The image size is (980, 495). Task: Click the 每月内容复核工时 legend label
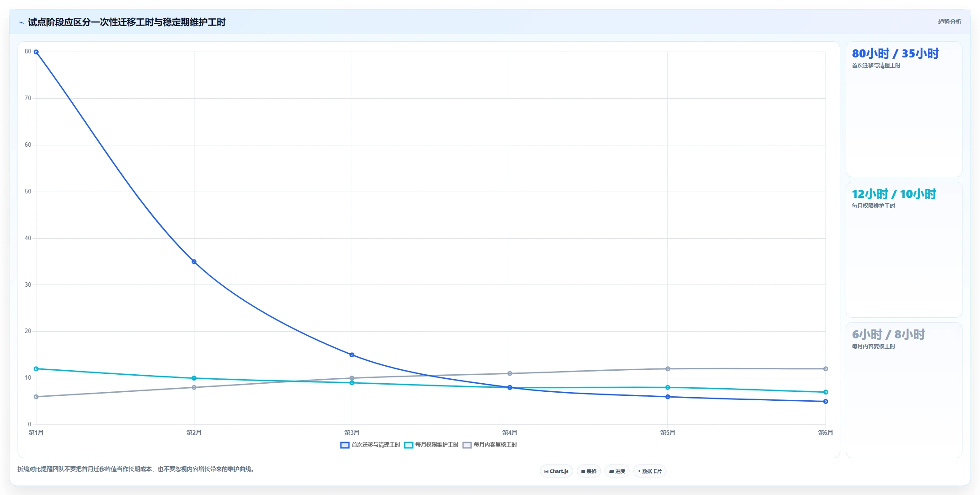[495, 445]
